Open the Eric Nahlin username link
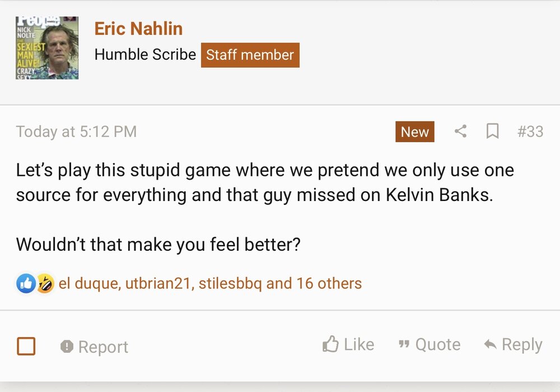 [138, 29]
